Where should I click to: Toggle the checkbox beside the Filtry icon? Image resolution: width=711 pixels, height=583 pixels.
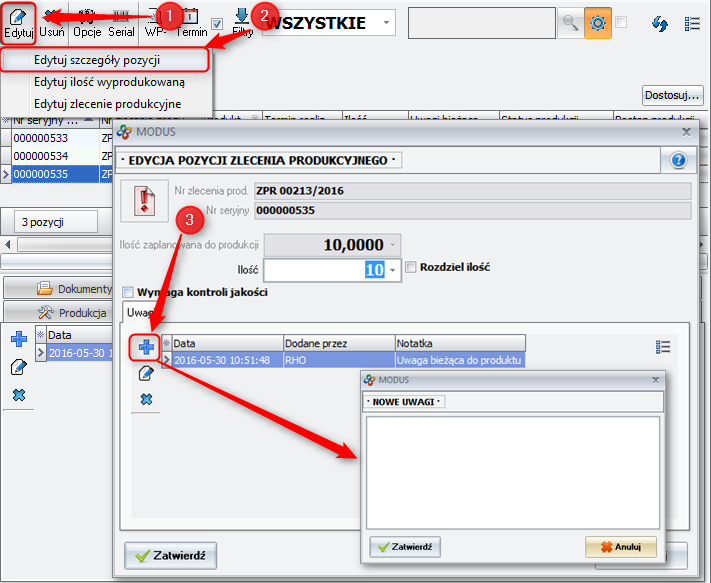(217, 24)
